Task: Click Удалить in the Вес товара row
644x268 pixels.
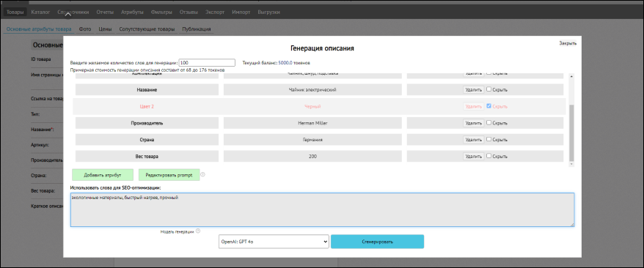Action: (x=473, y=156)
